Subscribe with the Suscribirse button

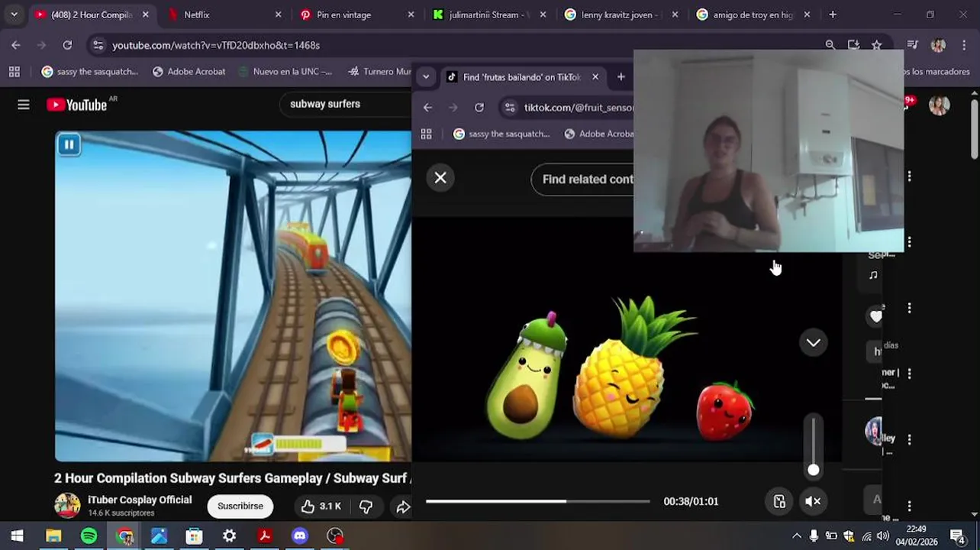(240, 506)
